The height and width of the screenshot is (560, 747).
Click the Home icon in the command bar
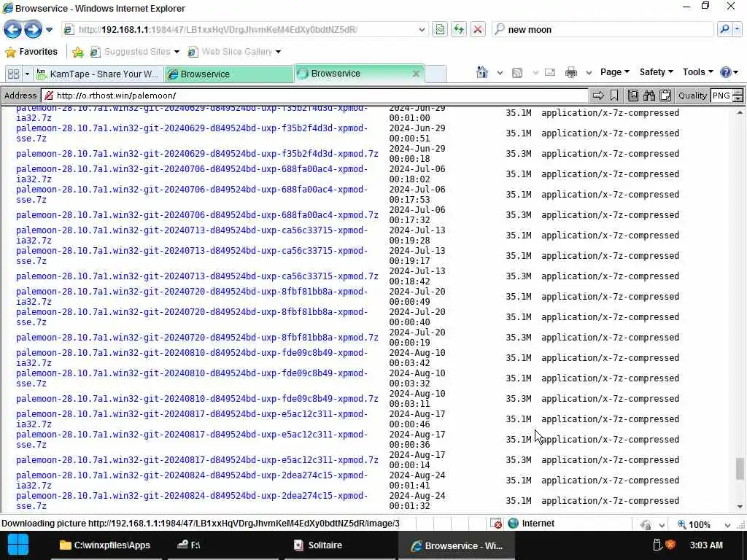(x=482, y=72)
